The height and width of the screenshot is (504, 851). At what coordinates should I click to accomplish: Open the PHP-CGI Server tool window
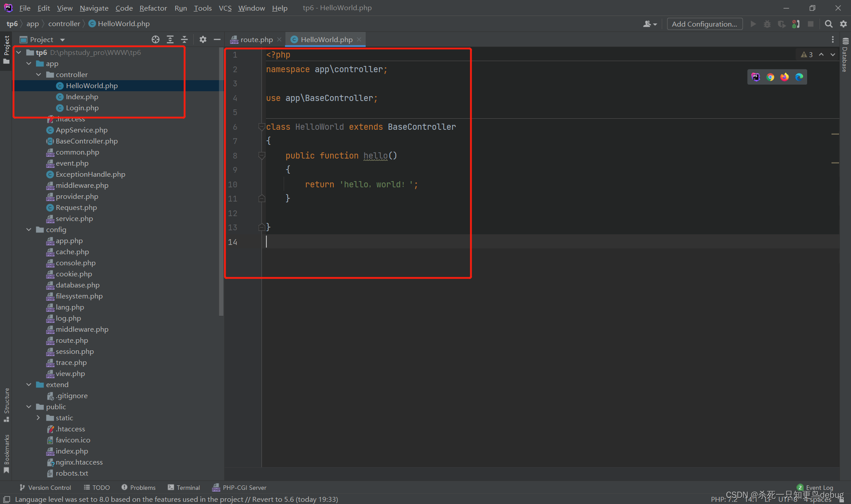point(240,487)
